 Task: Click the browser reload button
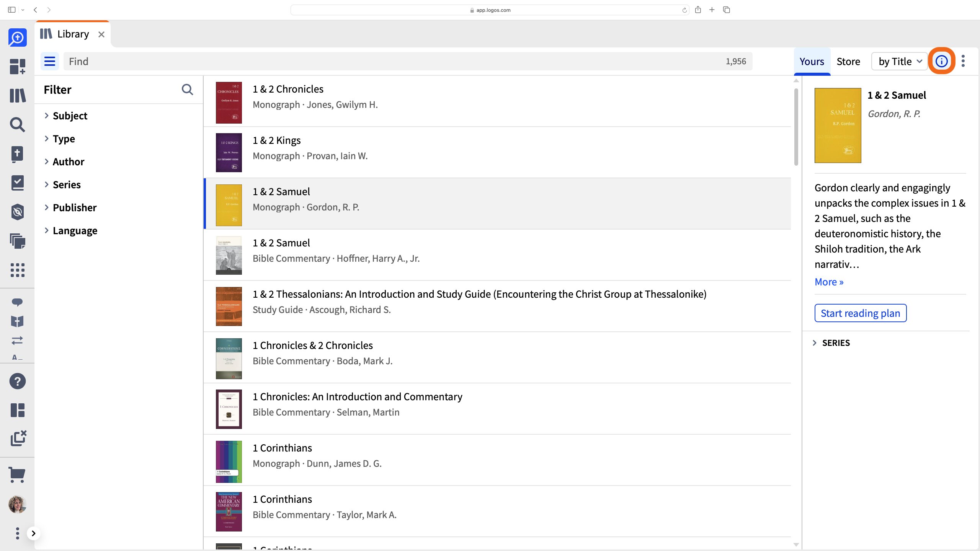coord(684,10)
